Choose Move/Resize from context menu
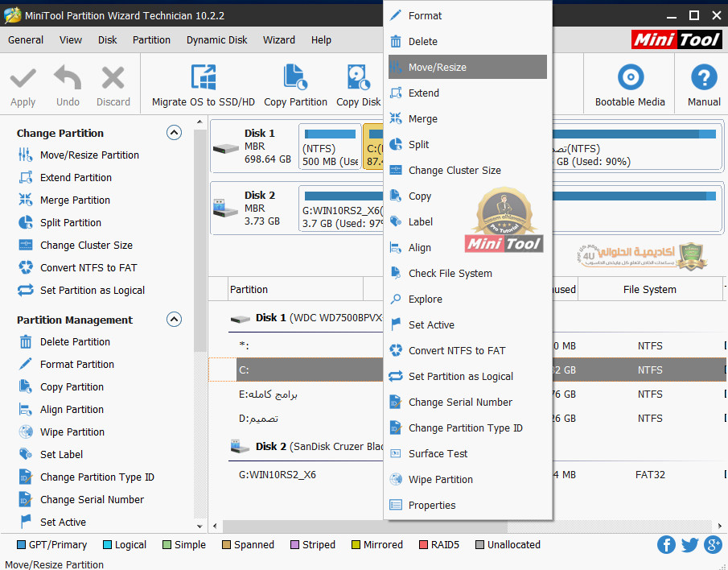The height and width of the screenshot is (570, 728). click(437, 68)
